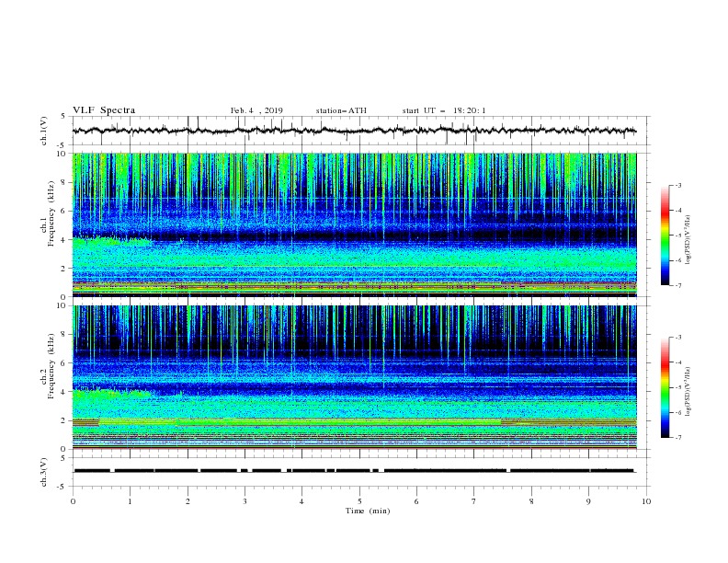The height and width of the screenshot is (563, 728).
Task: Click the "ch.2 Frequency (kHz)" axis label
Action: [x=48, y=366]
